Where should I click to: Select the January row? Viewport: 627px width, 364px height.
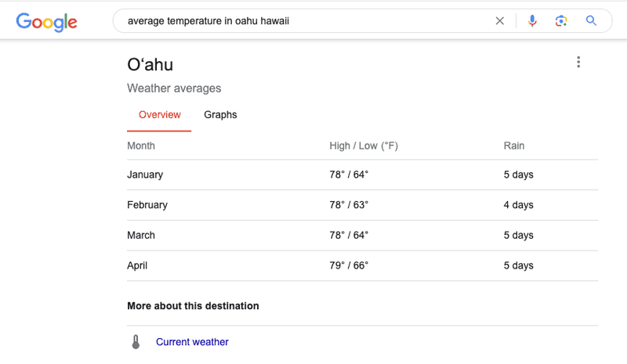(x=362, y=175)
